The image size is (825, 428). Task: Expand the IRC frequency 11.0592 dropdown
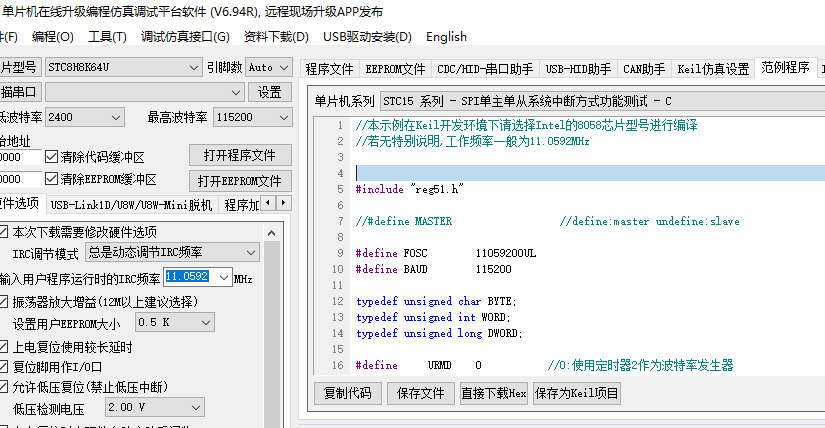click(x=224, y=277)
